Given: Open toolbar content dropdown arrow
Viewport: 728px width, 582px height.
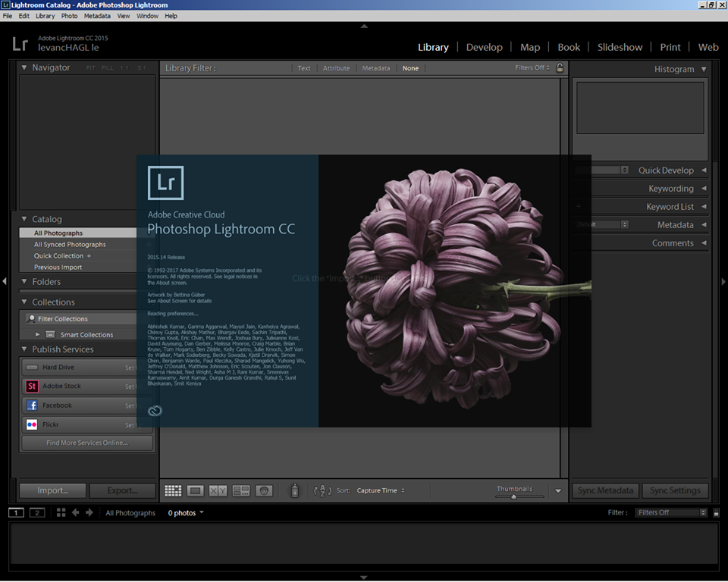Looking at the screenshot, I should point(558,490).
